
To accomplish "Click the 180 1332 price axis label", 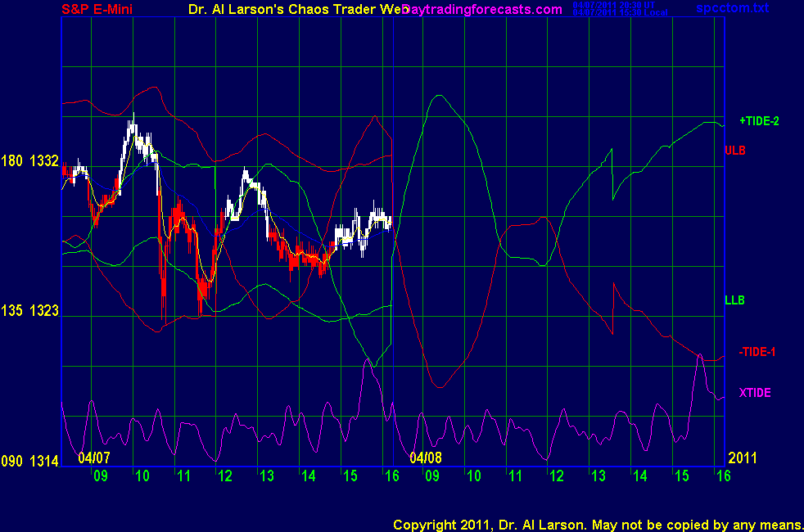I will 30,160.
